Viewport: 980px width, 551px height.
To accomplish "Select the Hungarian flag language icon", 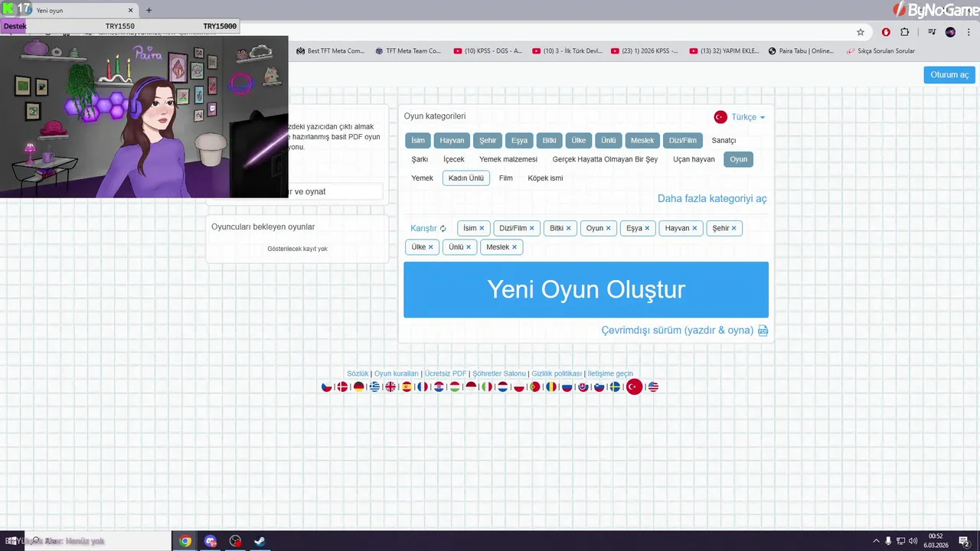I will pyautogui.click(x=454, y=387).
